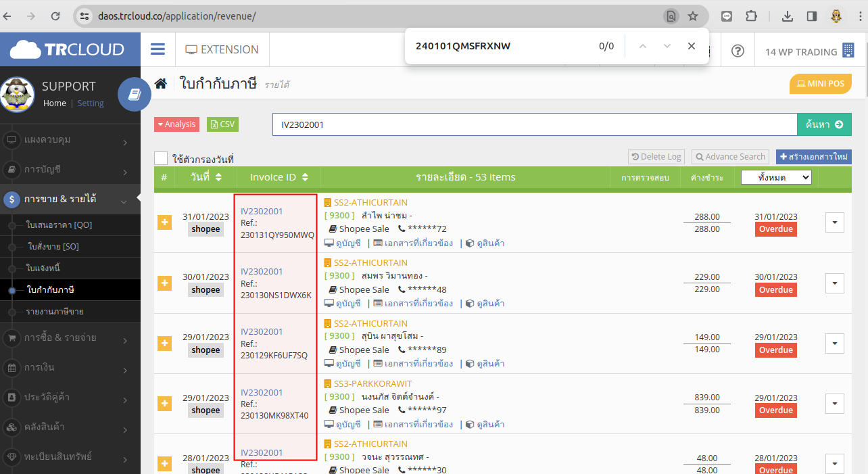
Task: Open the Home link under SUPPORT
Action: pyautogui.click(x=55, y=103)
